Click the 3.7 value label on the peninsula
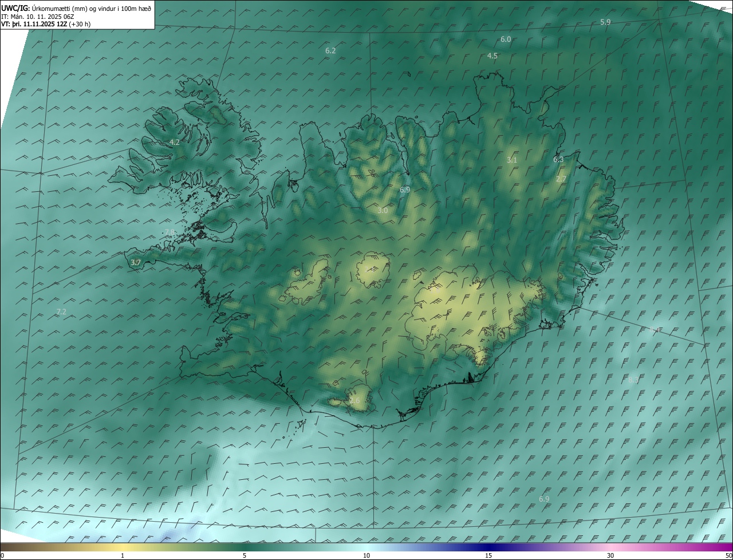733x560 pixels. tap(136, 262)
